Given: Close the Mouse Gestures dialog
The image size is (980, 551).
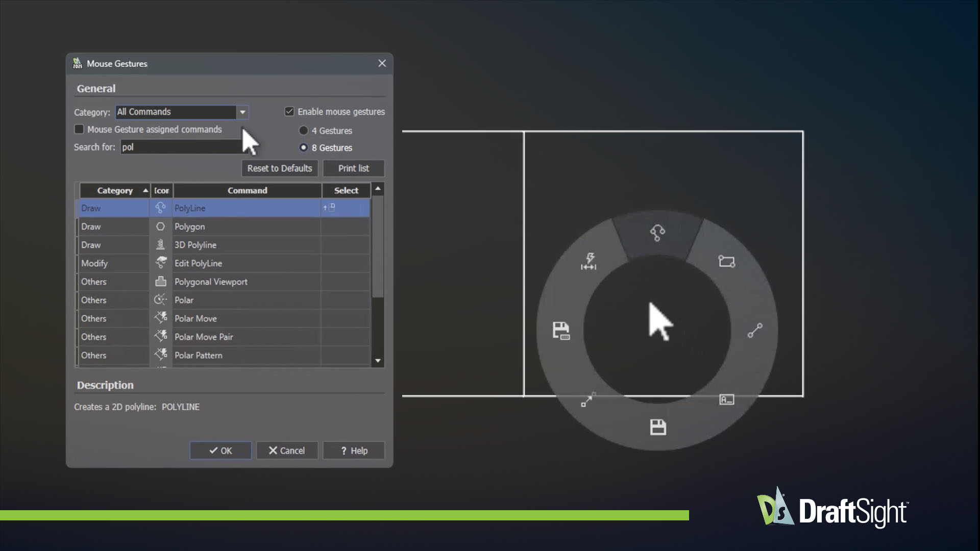Looking at the screenshot, I should tap(382, 63).
